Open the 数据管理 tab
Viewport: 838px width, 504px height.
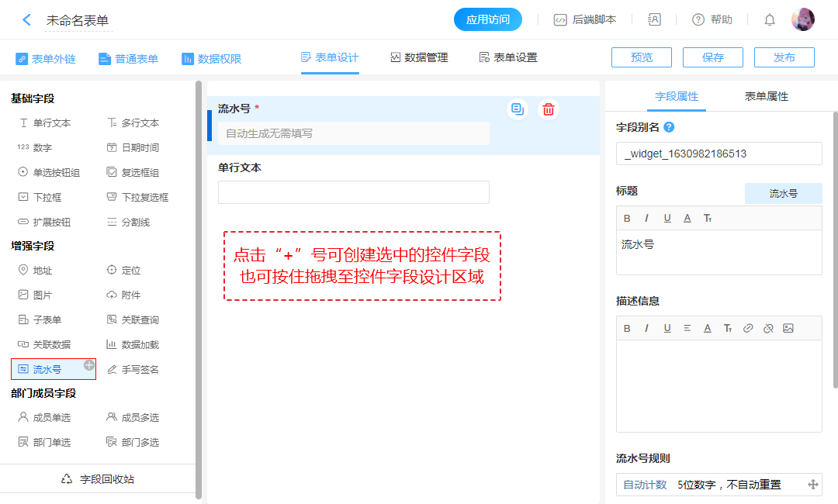point(419,57)
